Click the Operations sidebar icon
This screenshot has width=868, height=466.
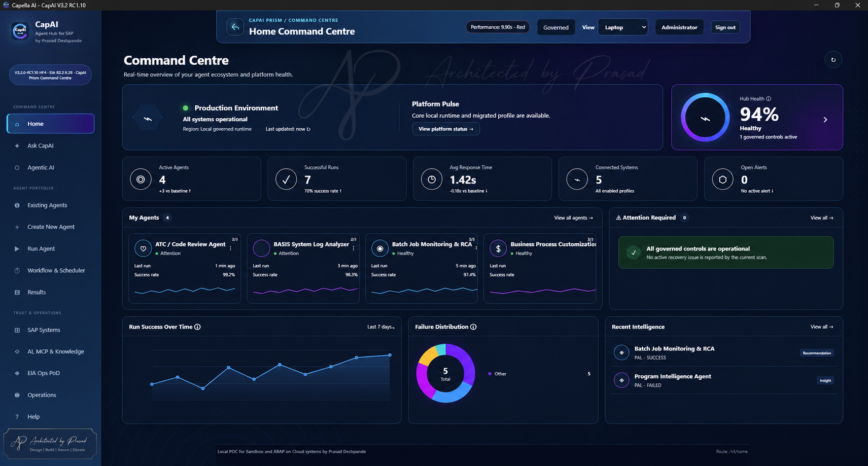[x=17, y=395]
